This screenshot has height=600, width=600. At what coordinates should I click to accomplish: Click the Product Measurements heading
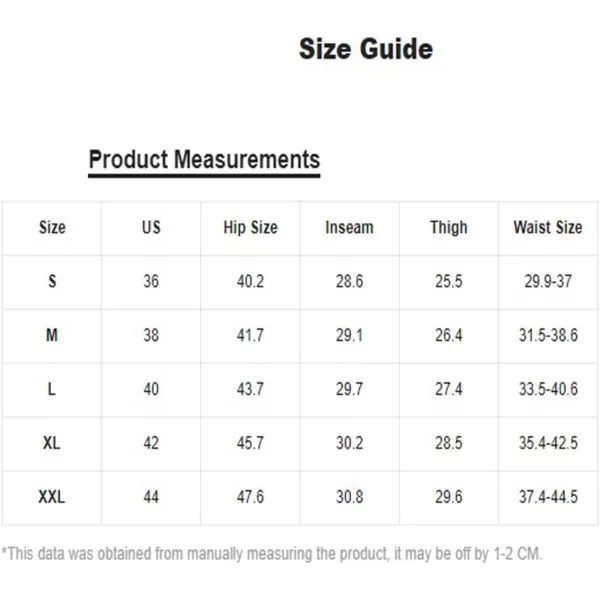point(204,159)
